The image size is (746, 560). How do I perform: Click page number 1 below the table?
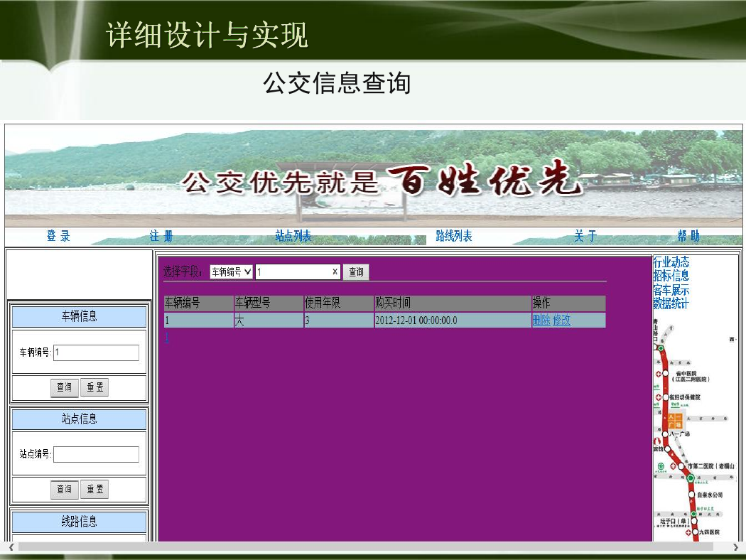(167, 338)
